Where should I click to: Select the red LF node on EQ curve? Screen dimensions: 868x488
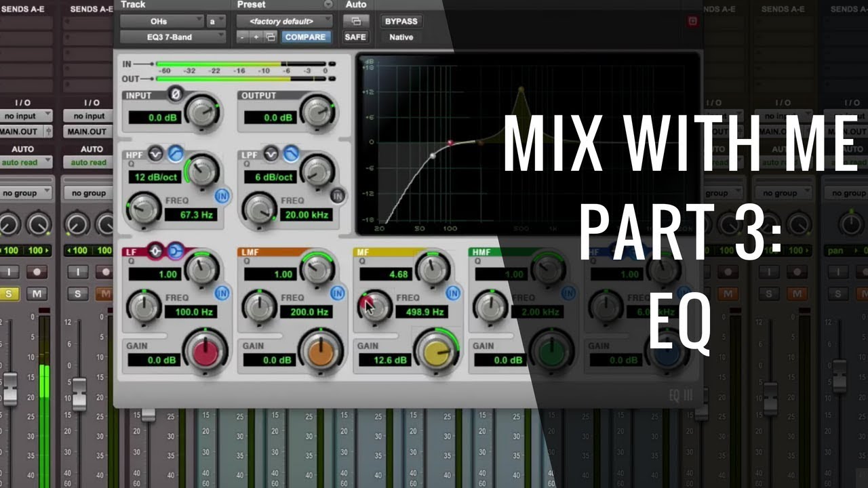pos(450,143)
